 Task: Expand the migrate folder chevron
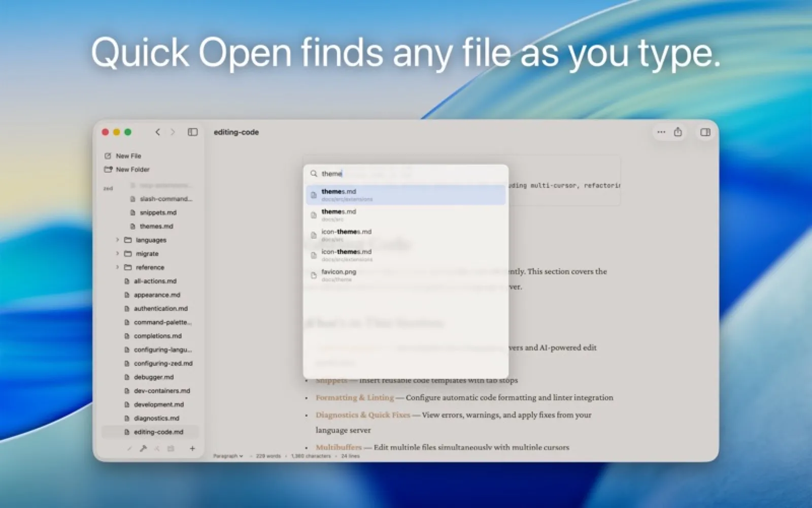click(x=117, y=253)
